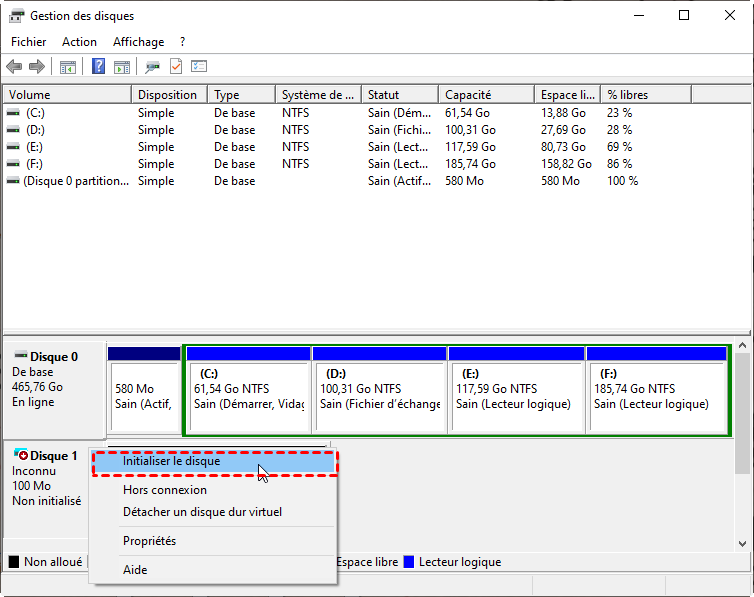Click the connect/rescan disk toolbar icon
The image size is (754, 597).
(152, 67)
